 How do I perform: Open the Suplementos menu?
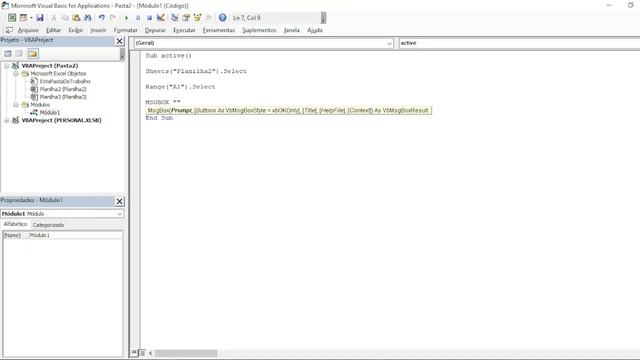coord(259,30)
